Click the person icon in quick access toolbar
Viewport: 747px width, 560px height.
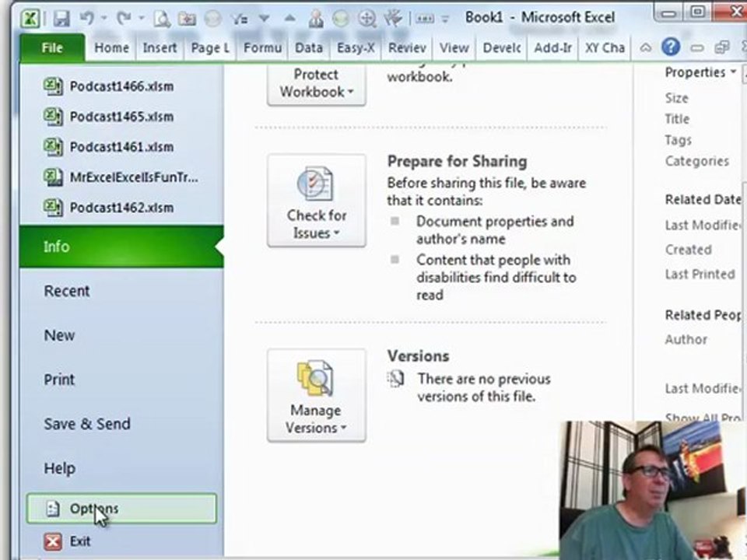tap(315, 19)
